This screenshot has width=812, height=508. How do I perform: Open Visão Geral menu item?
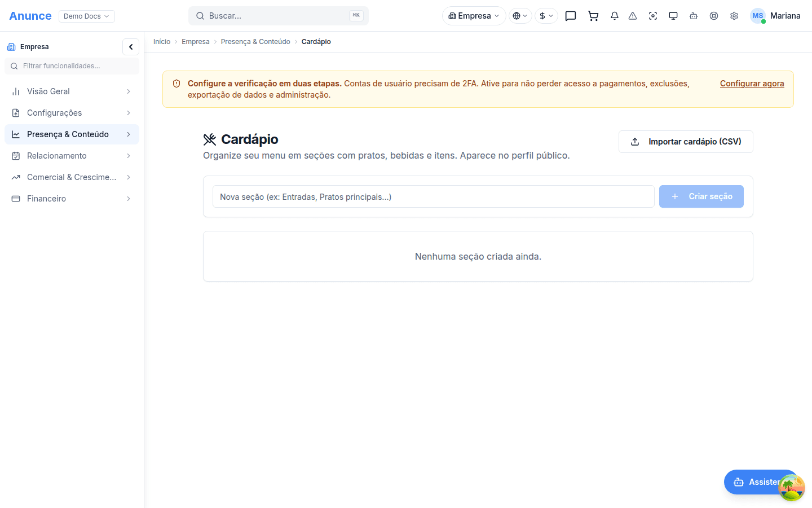(x=72, y=91)
